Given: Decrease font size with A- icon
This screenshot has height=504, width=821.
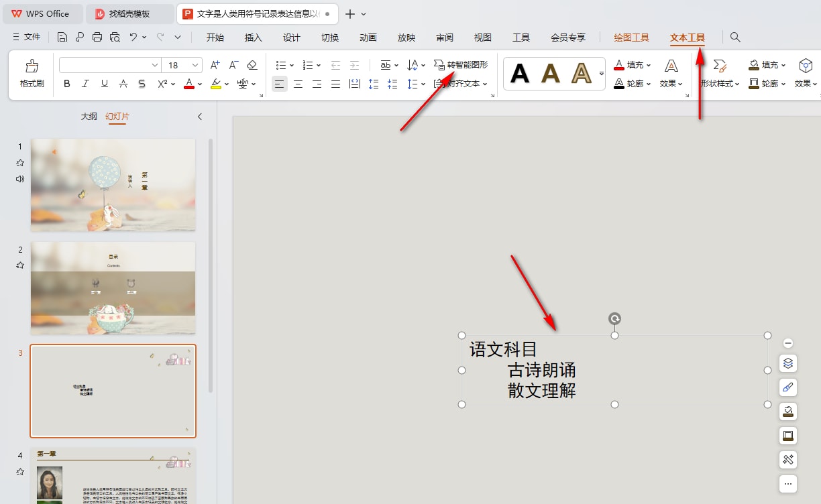Looking at the screenshot, I should pos(233,65).
